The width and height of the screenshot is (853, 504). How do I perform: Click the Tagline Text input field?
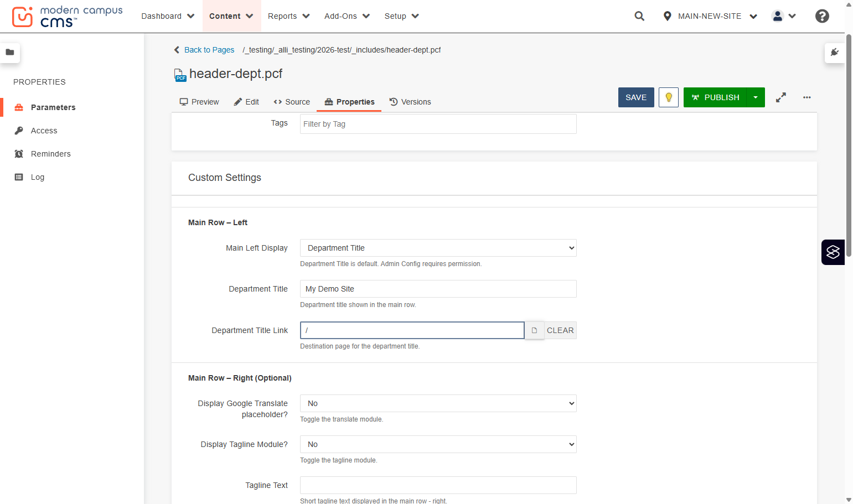tap(438, 485)
